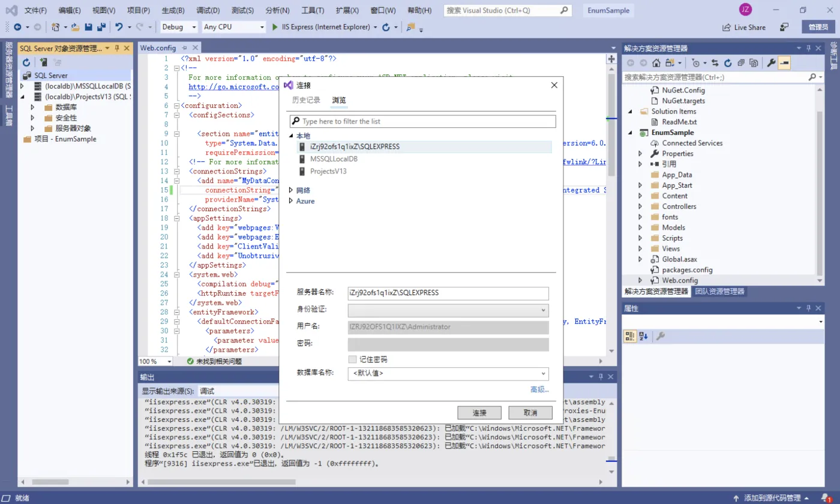Click the Properties wrench in Solution Explorer

point(771,62)
